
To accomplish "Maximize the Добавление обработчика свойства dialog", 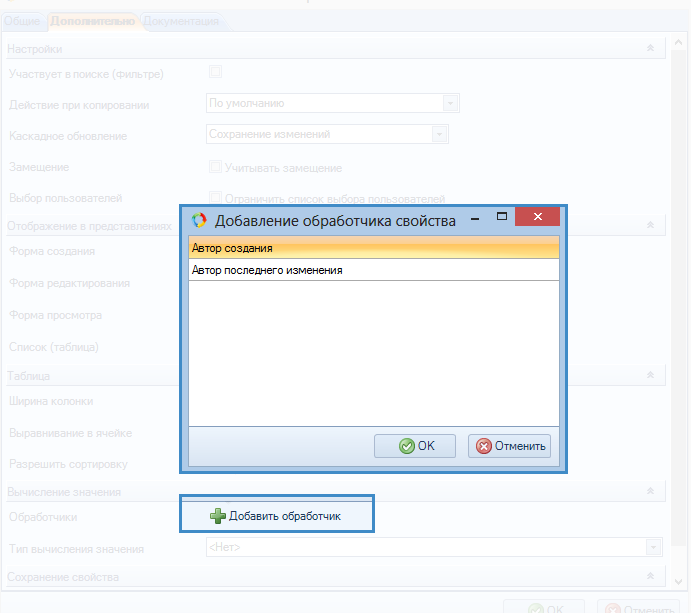I will (x=503, y=217).
